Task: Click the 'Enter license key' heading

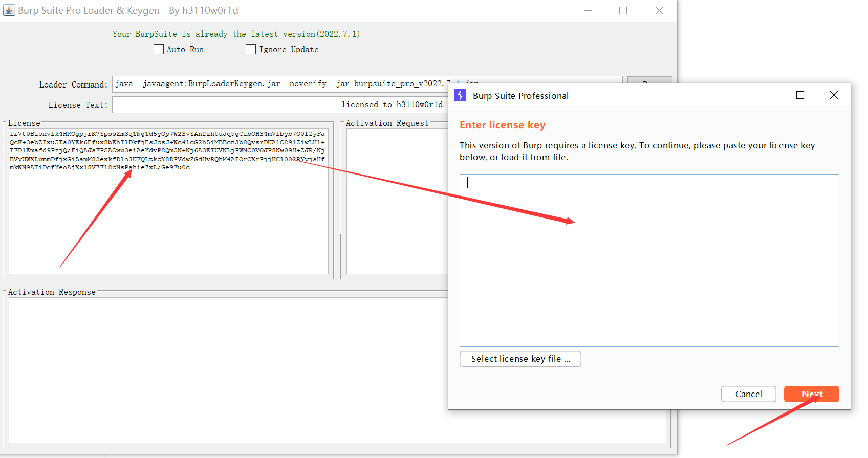Action: point(503,125)
